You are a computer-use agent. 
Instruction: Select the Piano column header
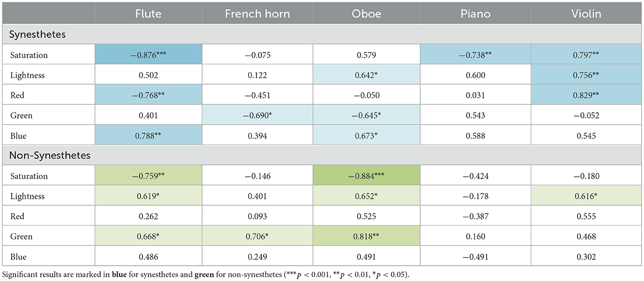point(475,14)
